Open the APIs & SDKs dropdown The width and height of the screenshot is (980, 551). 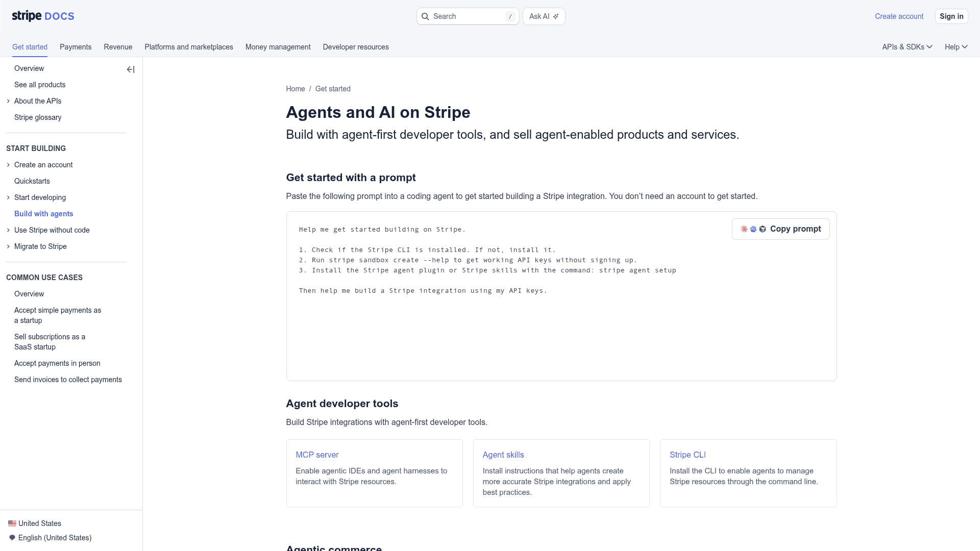pos(907,47)
